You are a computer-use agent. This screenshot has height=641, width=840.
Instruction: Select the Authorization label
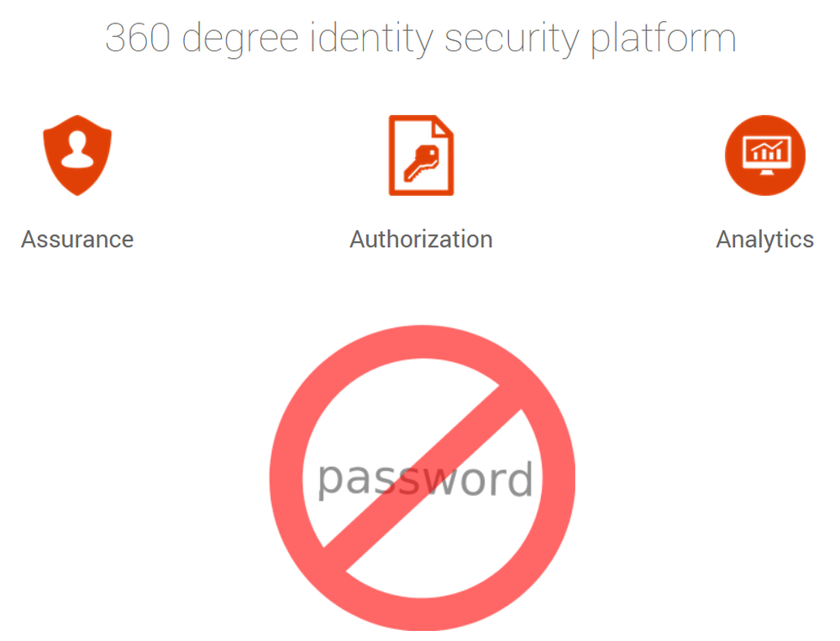pos(421,239)
